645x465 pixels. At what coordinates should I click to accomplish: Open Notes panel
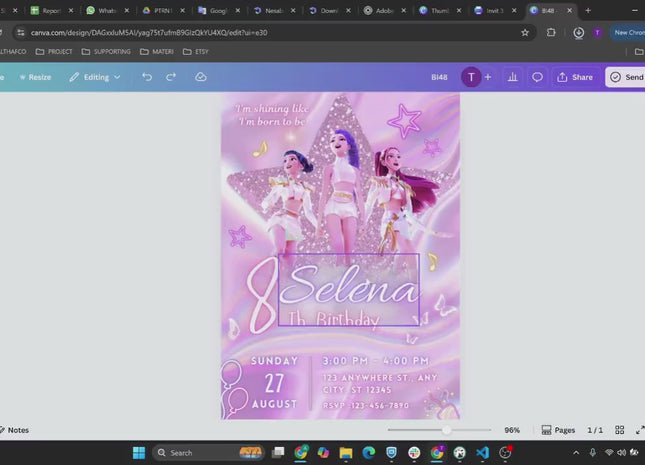tap(14, 430)
